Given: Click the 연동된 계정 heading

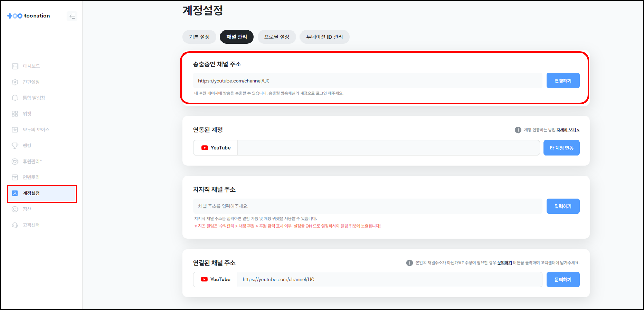Looking at the screenshot, I should pyautogui.click(x=208, y=130).
